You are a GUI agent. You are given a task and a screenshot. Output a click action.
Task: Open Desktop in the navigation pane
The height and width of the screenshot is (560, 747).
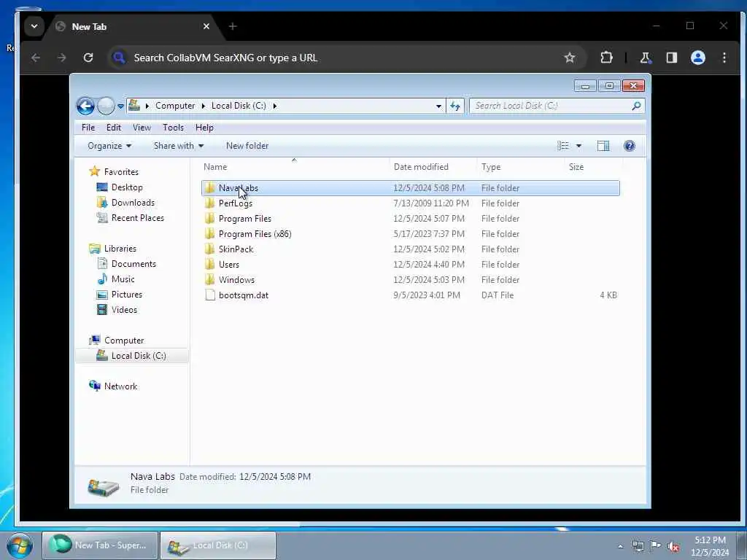[127, 187]
